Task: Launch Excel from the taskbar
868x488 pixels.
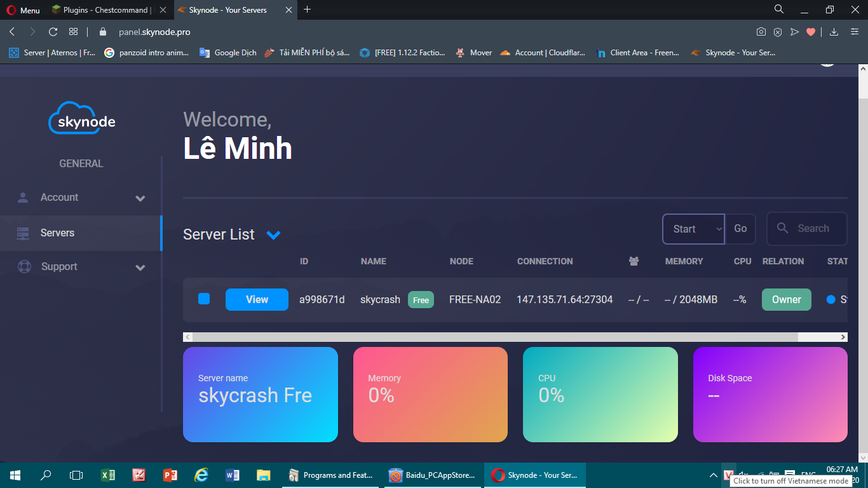Action: coord(108,475)
